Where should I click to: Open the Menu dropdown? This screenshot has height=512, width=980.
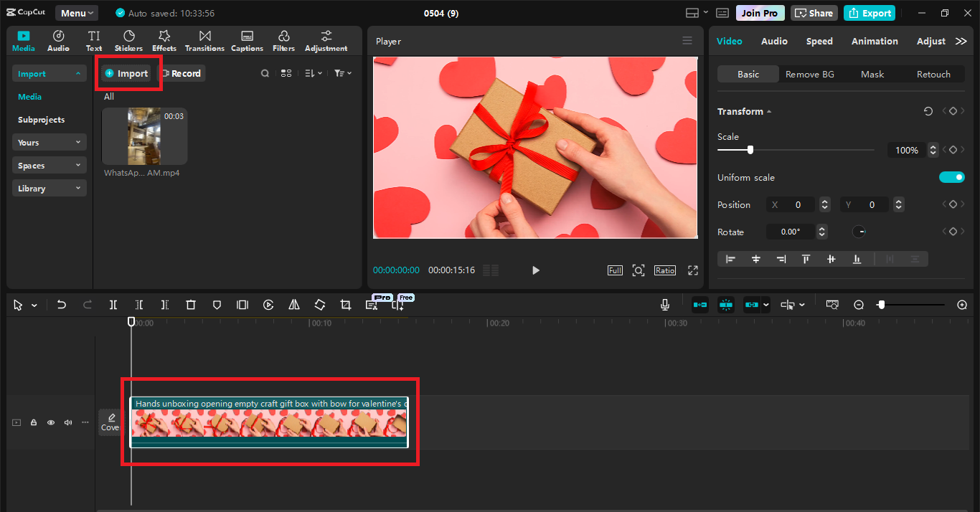tap(76, 12)
